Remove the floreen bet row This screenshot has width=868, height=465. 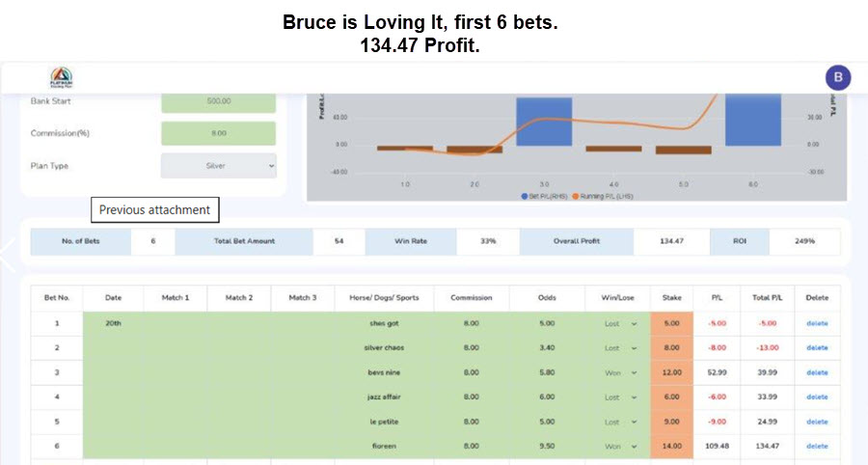817,446
